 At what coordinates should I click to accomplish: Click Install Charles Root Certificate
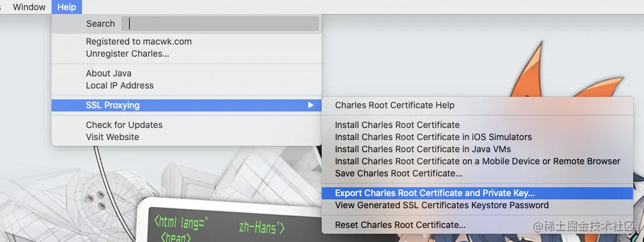point(477,125)
